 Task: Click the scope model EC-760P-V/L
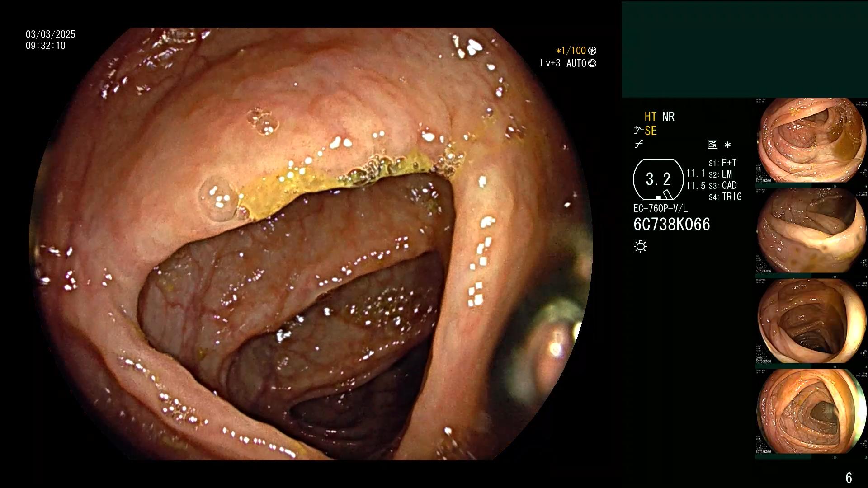point(660,208)
